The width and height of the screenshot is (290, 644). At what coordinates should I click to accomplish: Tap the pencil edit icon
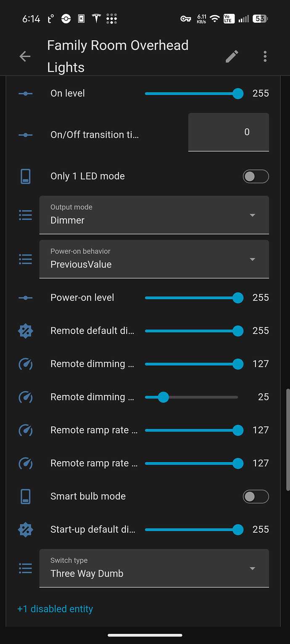(x=232, y=56)
